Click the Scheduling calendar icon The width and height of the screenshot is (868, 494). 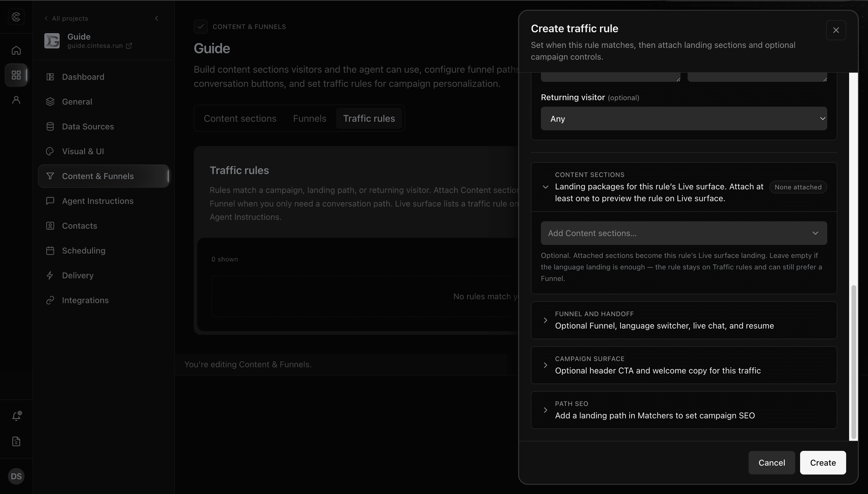(50, 251)
